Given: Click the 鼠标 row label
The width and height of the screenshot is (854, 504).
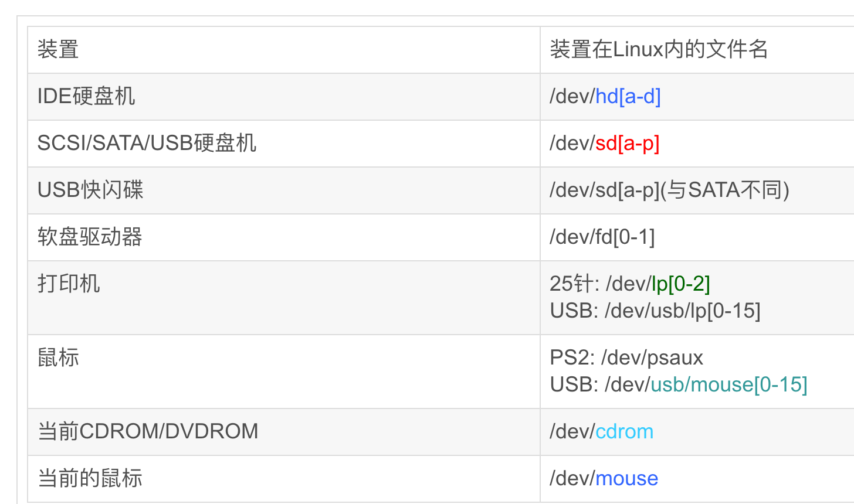Looking at the screenshot, I should tap(58, 357).
